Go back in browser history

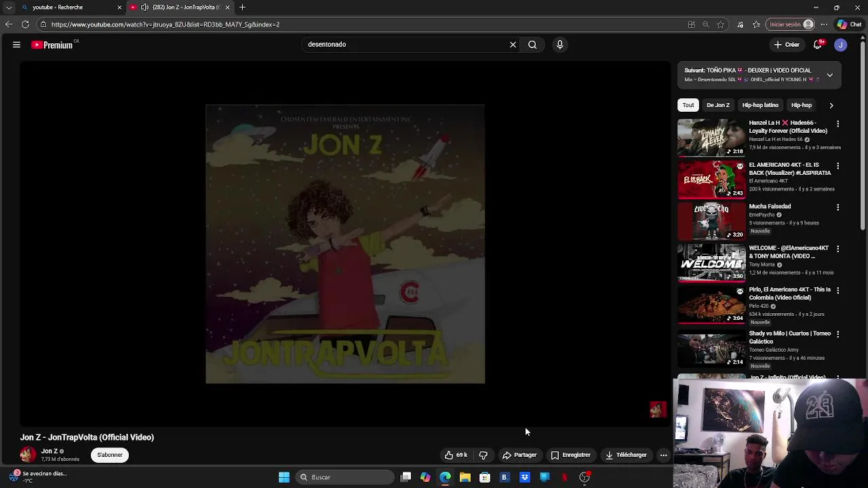click(8, 24)
